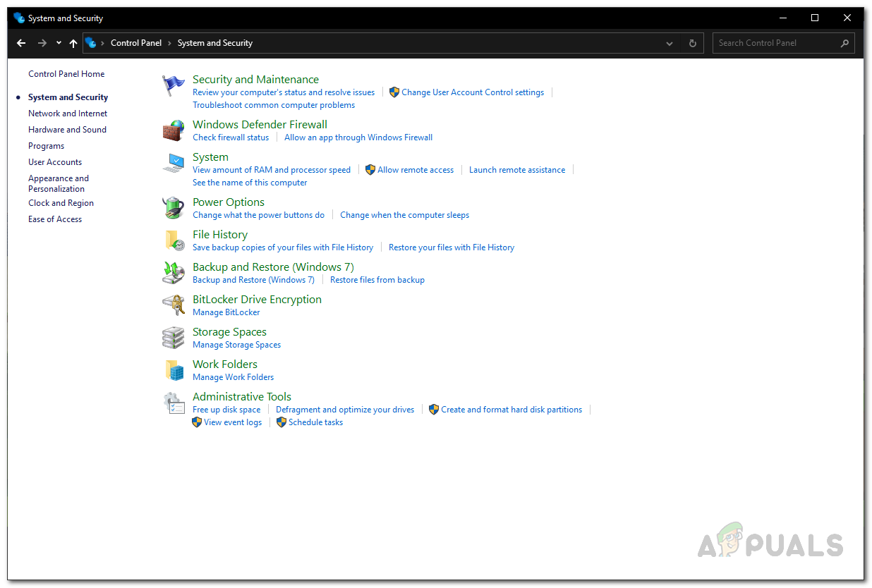Screen dimensions: 872x588
Task: Open Ease of Access category
Action: coord(55,219)
